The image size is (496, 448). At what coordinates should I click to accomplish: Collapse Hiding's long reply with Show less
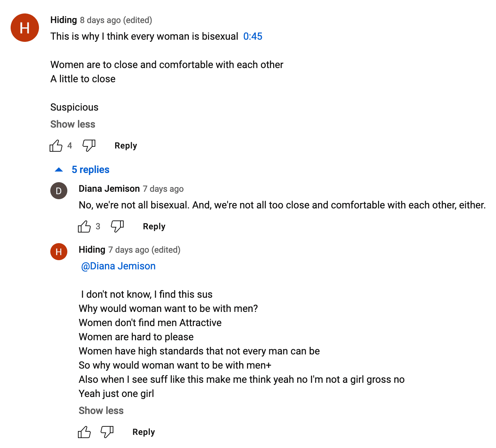(x=101, y=411)
